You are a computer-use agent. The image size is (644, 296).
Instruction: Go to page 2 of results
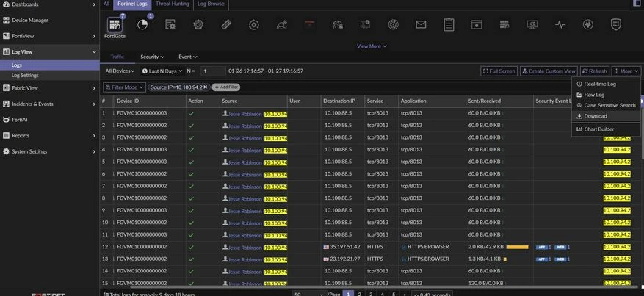click(359, 294)
